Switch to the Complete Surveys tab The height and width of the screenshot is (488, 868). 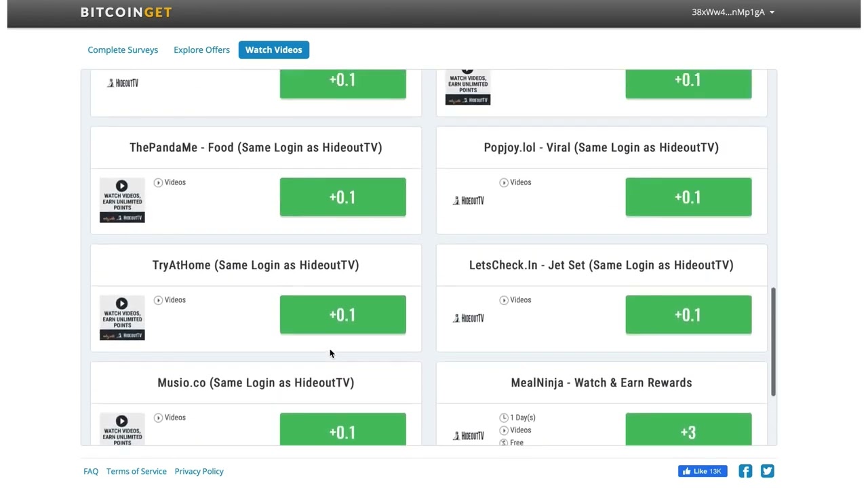coord(123,49)
